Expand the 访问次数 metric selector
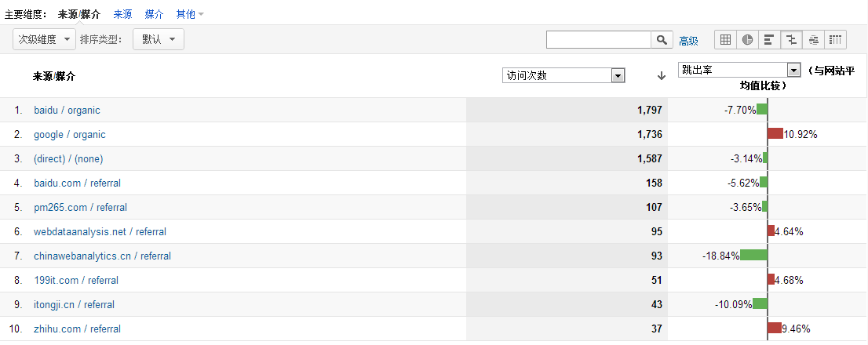This screenshot has height=345, width=868. coord(563,76)
